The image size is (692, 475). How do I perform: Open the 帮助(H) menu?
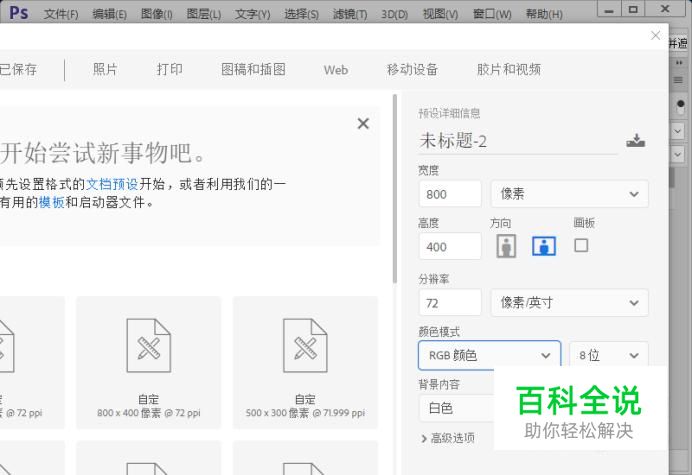[x=544, y=14]
